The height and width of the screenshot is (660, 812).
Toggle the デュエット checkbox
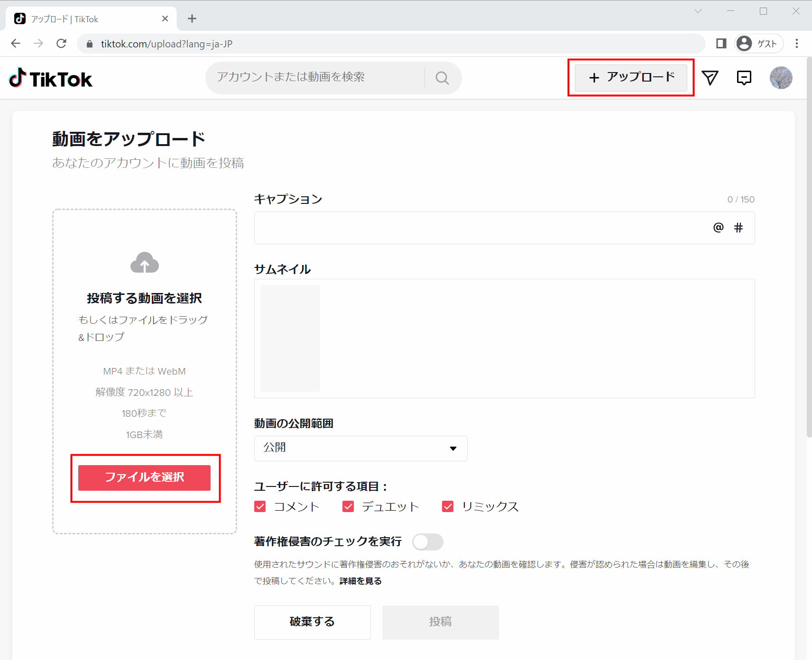[x=348, y=506]
